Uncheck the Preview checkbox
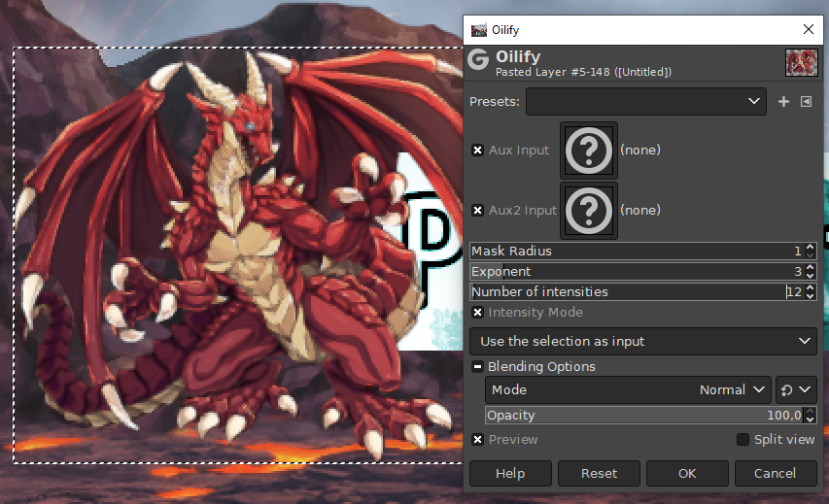 coord(477,440)
